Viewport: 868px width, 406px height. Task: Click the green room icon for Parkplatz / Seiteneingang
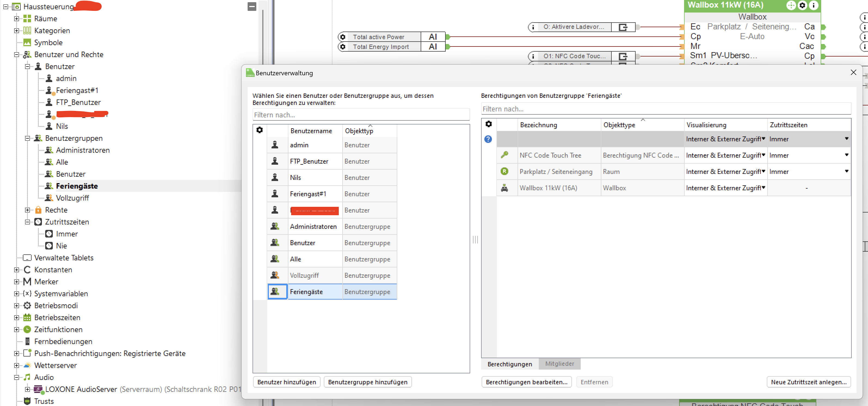(504, 171)
